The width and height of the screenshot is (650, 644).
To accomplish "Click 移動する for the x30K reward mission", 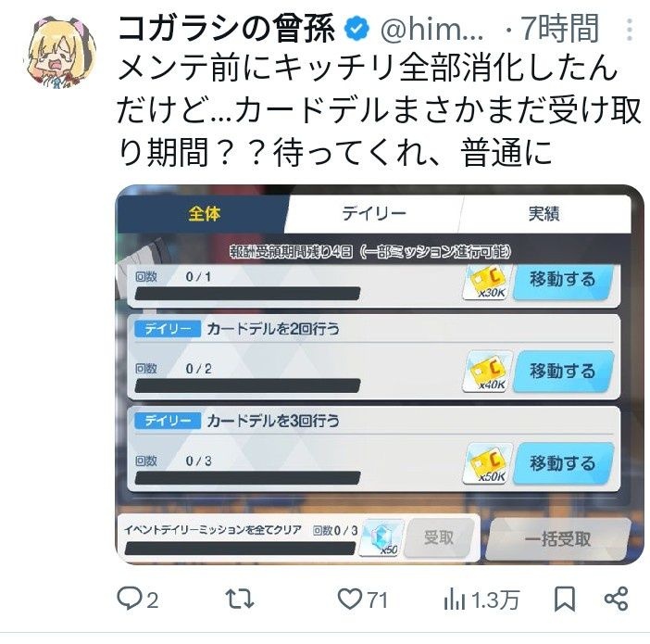I will (x=563, y=282).
